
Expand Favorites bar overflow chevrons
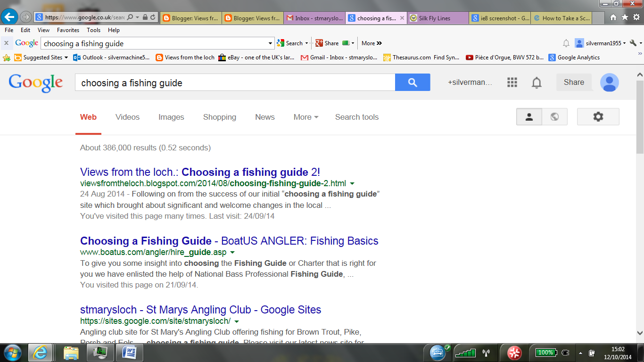click(x=639, y=54)
